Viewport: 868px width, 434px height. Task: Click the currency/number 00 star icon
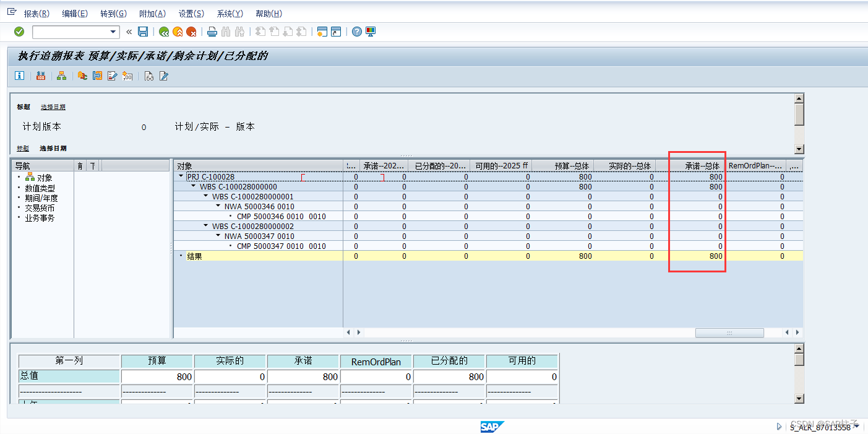(x=127, y=76)
